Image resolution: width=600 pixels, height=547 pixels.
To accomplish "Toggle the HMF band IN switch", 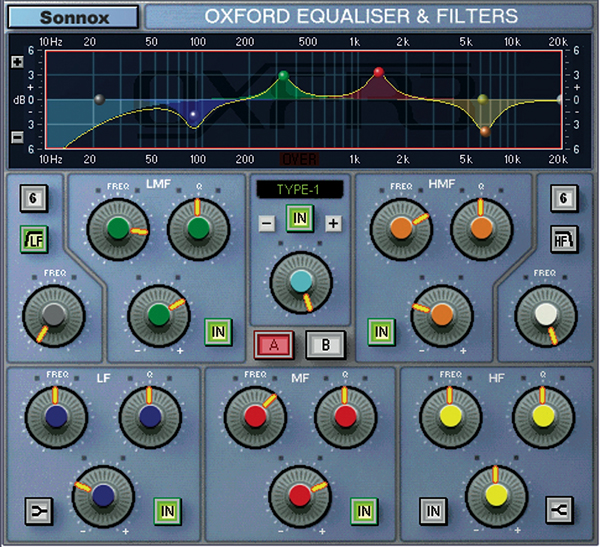I will (x=379, y=329).
